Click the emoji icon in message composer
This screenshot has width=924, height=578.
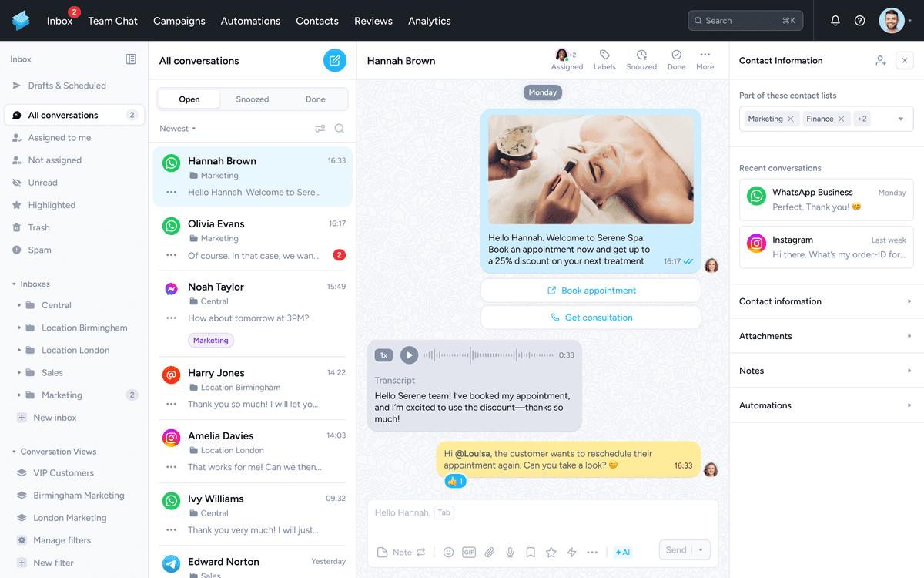tap(448, 552)
